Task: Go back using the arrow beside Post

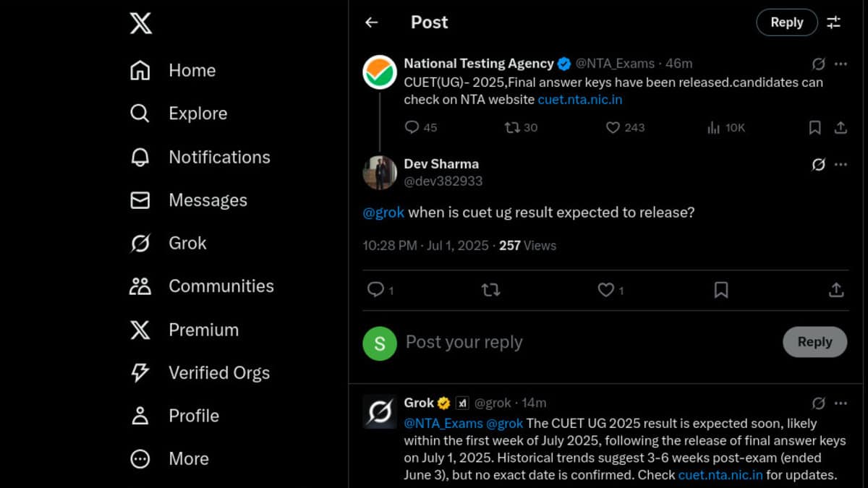Action: click(x=372, y=22)
